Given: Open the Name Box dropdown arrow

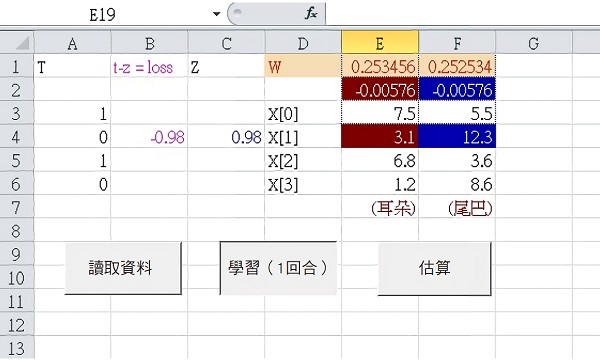Looking at the screenshot, I should 217,14.
